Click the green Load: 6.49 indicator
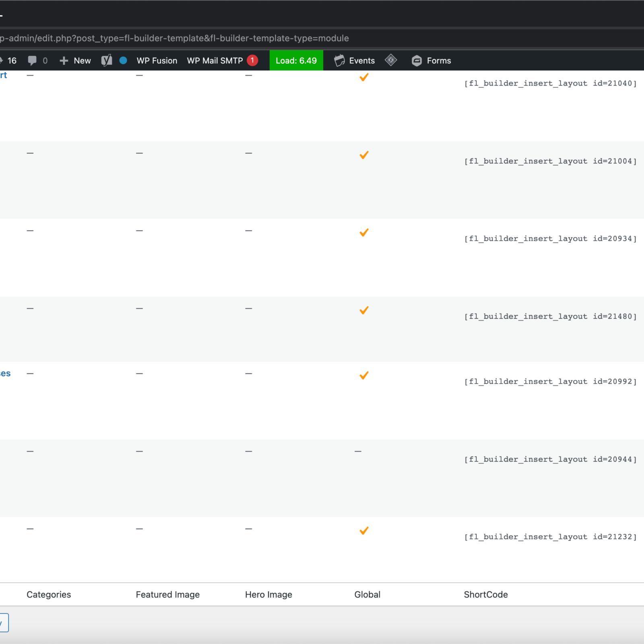Viewport: 644px width, 644px height. [296, 61]
